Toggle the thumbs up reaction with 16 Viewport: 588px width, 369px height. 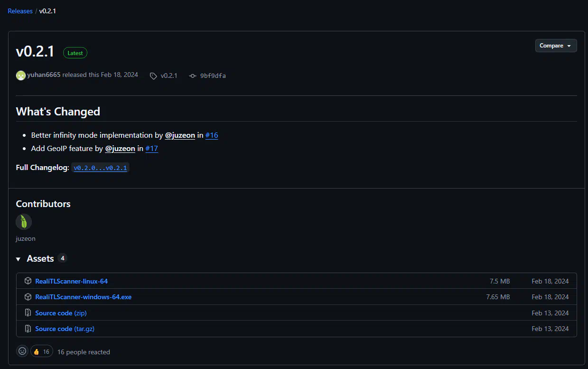(42, 352)
